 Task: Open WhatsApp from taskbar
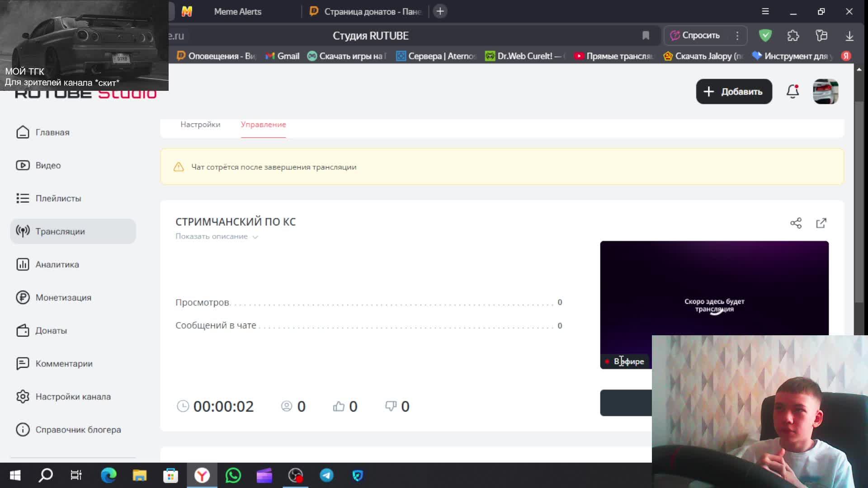(x=233, y=475)
